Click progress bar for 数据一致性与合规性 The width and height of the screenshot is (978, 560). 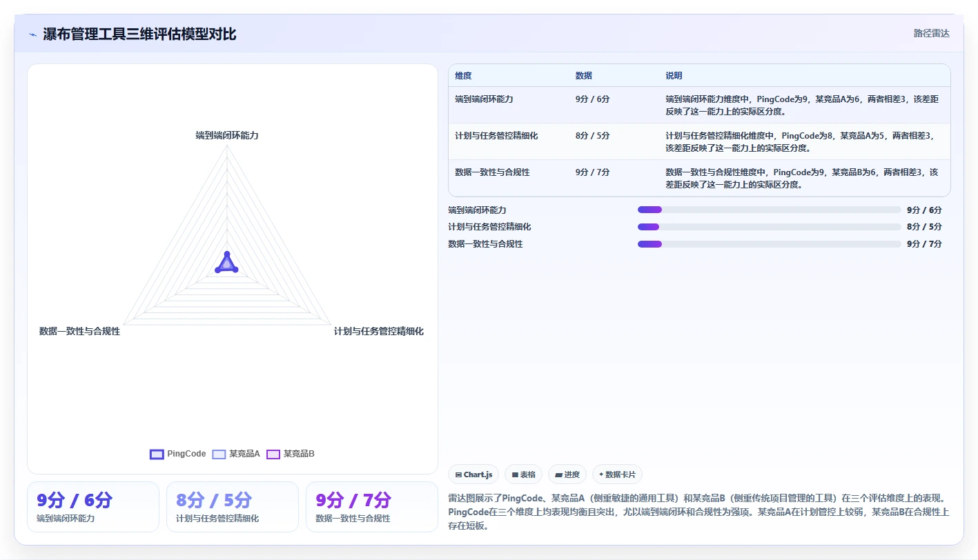(x=769, y=243)
